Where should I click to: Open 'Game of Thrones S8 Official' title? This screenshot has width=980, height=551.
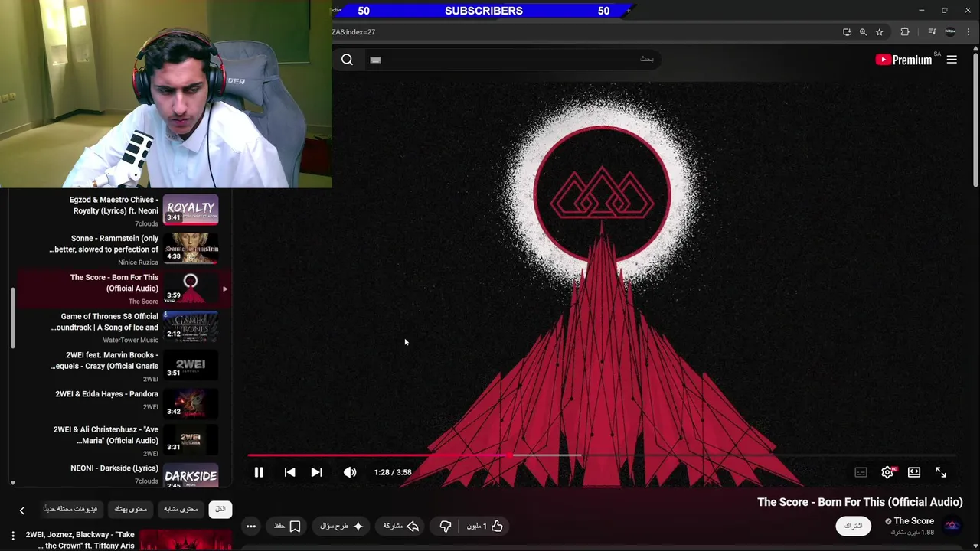(105, 322)
